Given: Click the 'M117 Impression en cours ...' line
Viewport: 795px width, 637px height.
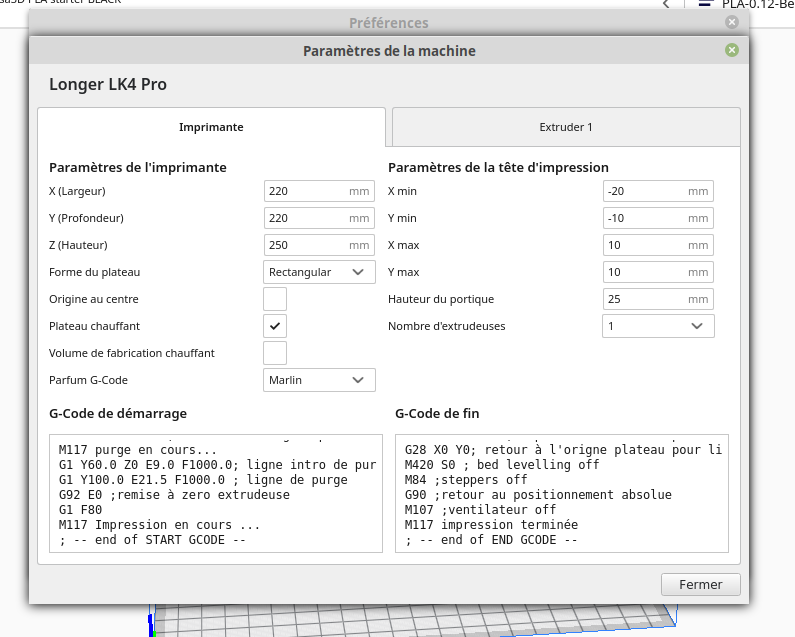Looking at the screenshot, I should [x=159, y=524].
